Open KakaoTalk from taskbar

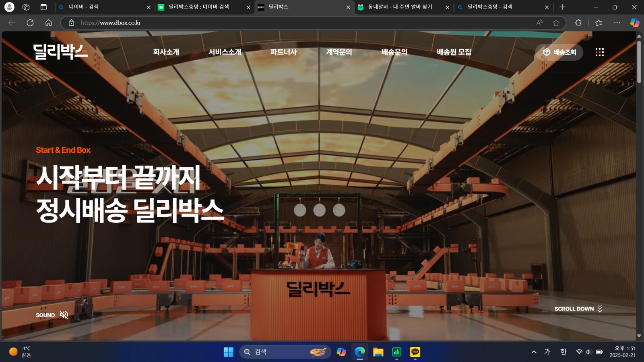tap(415, 352)
